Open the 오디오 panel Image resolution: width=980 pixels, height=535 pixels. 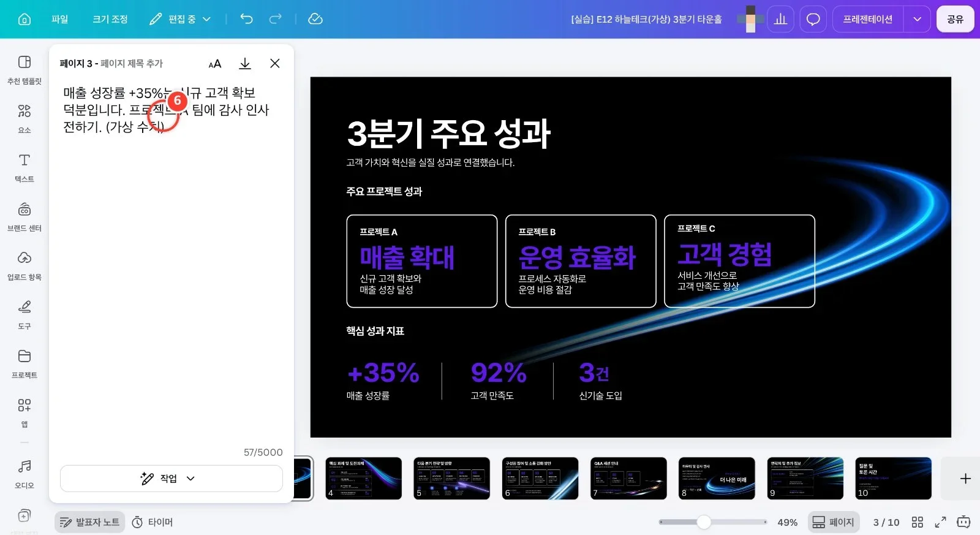(24, 474)
